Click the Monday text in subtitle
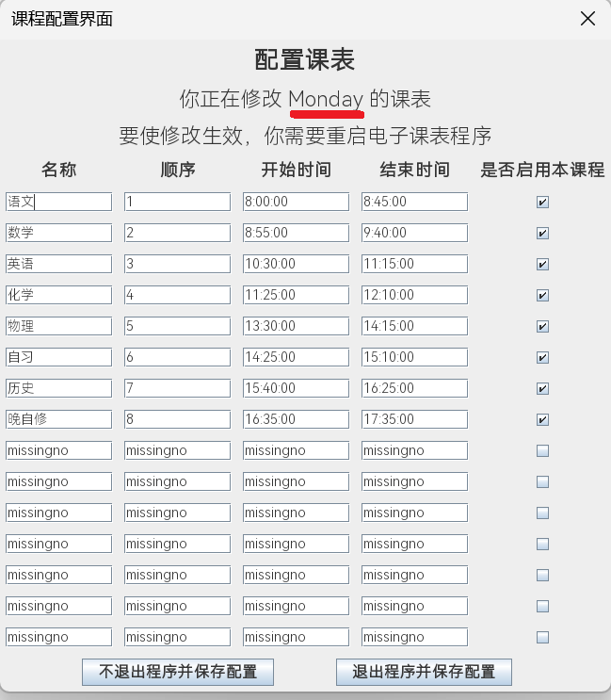 (326, 99)
